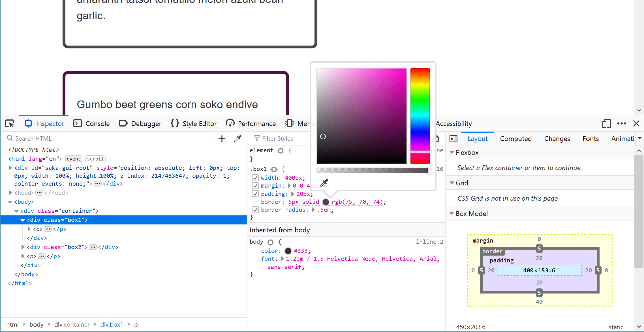
Task: Toggle the width property checkbox in .box1
Action: [255, 178]
